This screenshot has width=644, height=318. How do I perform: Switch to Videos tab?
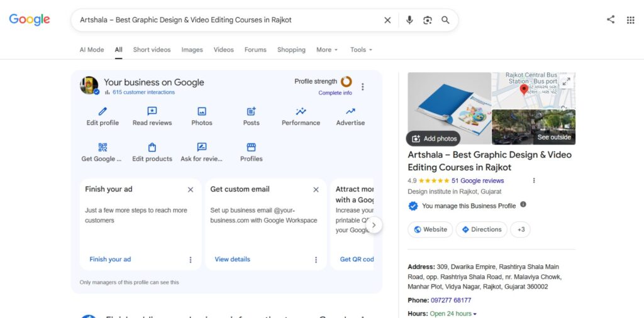pyautogui.click(x=223, y=50)
